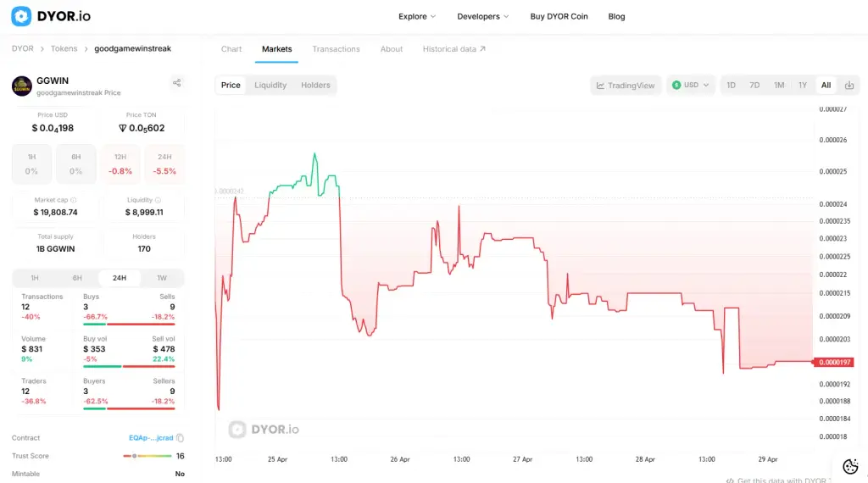This screenshot has height=483, width=868.
Task: Select 24H stats period tab
Action: (x=120, y=278)
